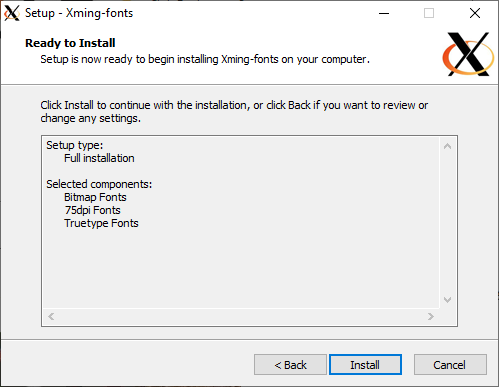Click the left arrow of horizontal scrollbar

click(51, 316)
